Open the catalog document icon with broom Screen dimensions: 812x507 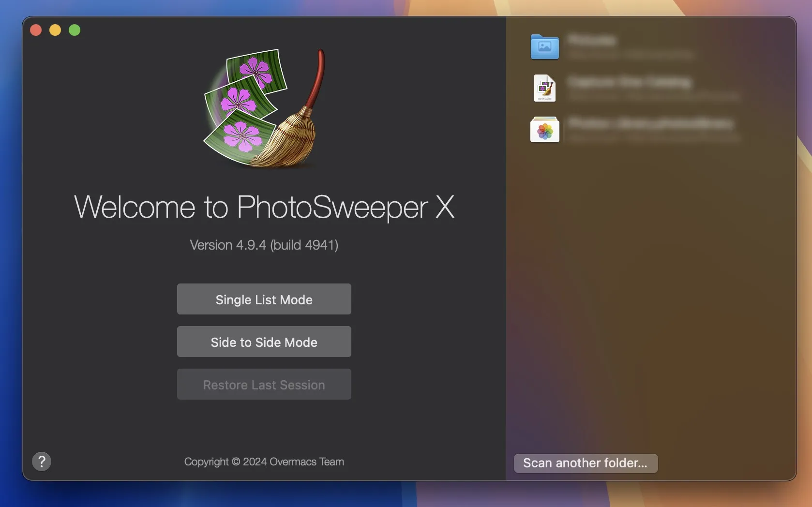(x=544, y=88)
